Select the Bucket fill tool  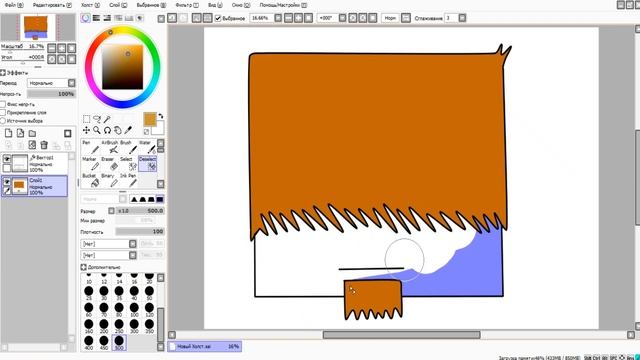coord(90,180)
